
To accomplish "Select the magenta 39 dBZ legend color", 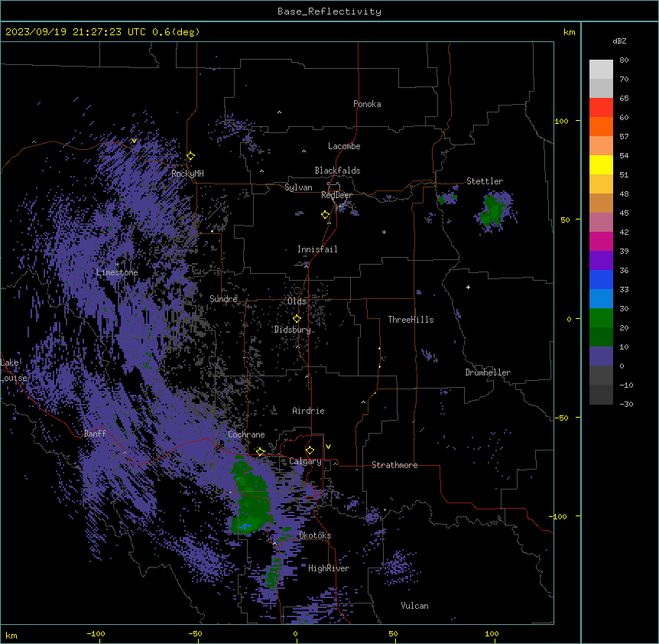I will pos(601,241).
